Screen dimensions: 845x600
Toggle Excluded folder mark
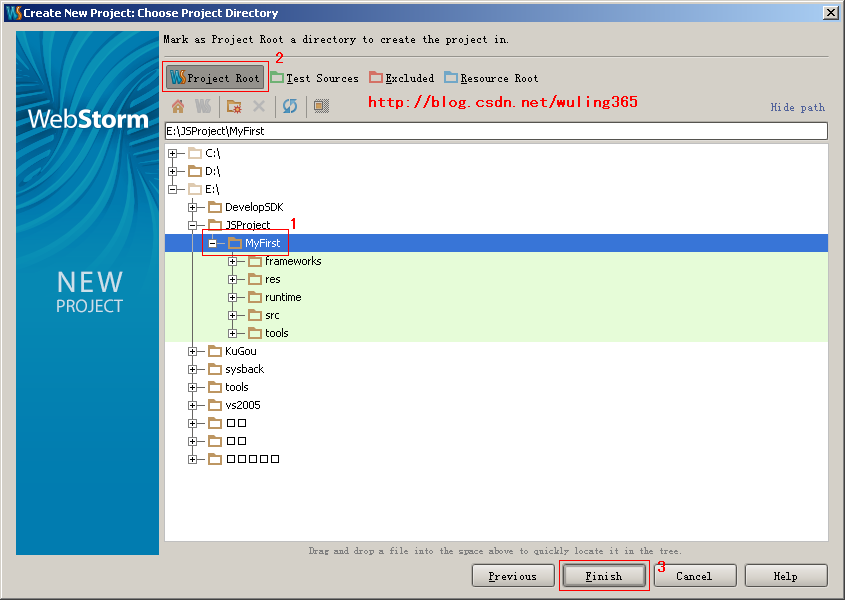click(401, 78)
